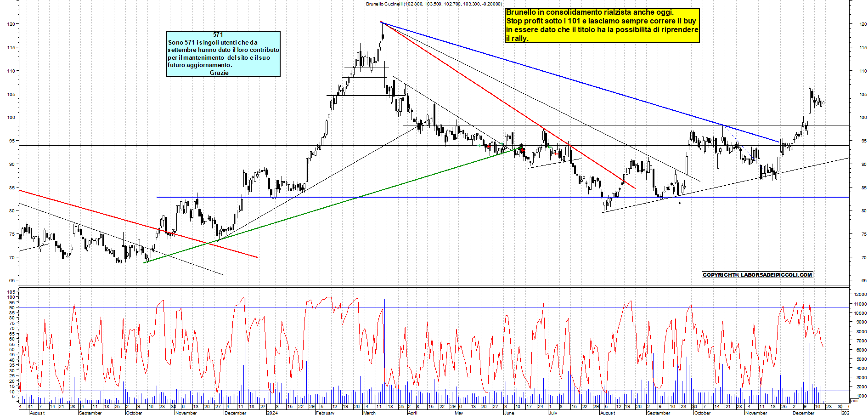
Task: Click the 'February' month label
Action: pos(325,413)
